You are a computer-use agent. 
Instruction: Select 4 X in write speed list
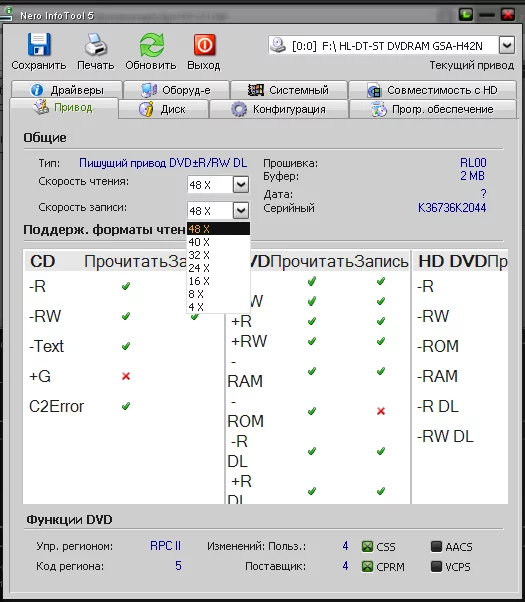click(x=219, y=307)
